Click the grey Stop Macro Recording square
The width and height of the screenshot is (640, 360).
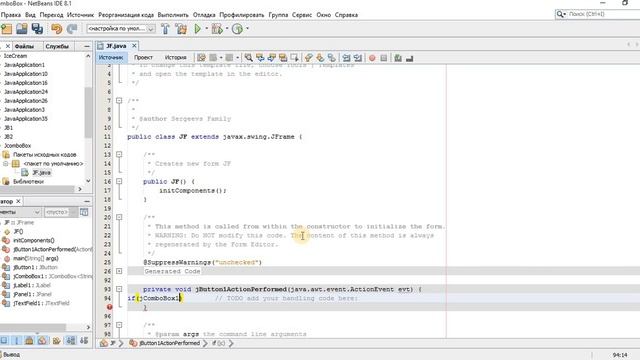coord(384,58)
